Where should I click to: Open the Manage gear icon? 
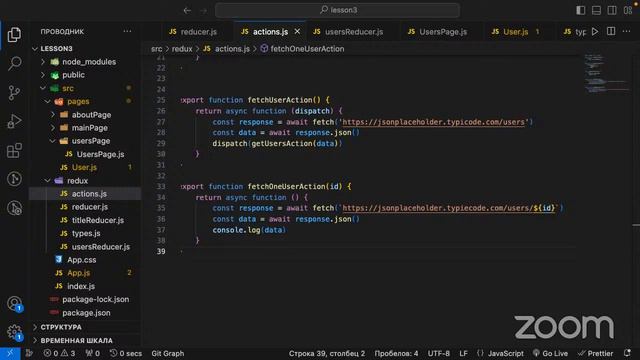click(x=14, y=331)
